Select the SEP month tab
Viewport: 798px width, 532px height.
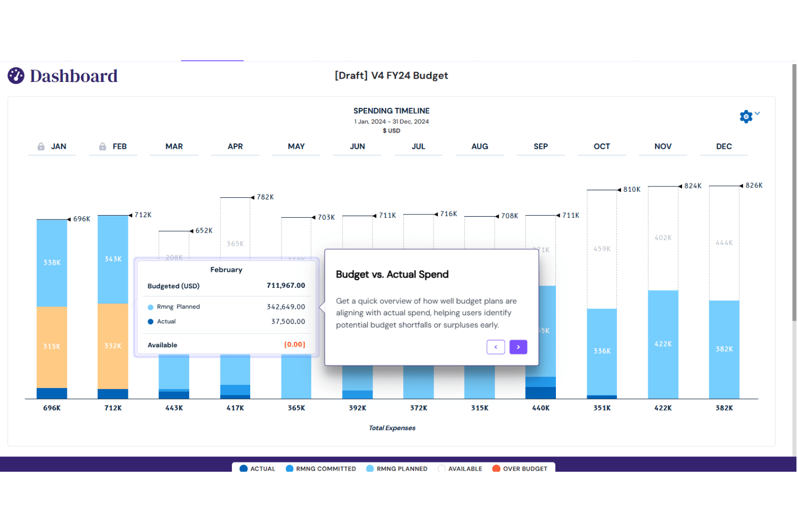point(541,147)
